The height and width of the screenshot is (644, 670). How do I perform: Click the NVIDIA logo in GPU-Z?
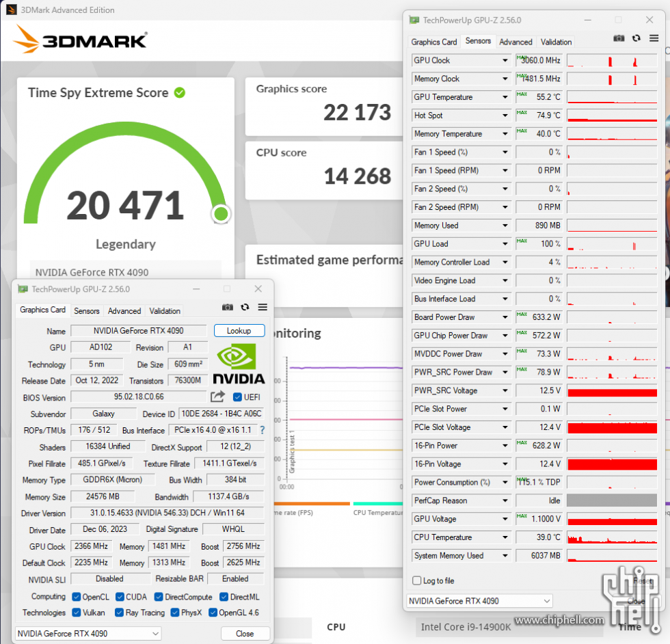tap(239, 364)
